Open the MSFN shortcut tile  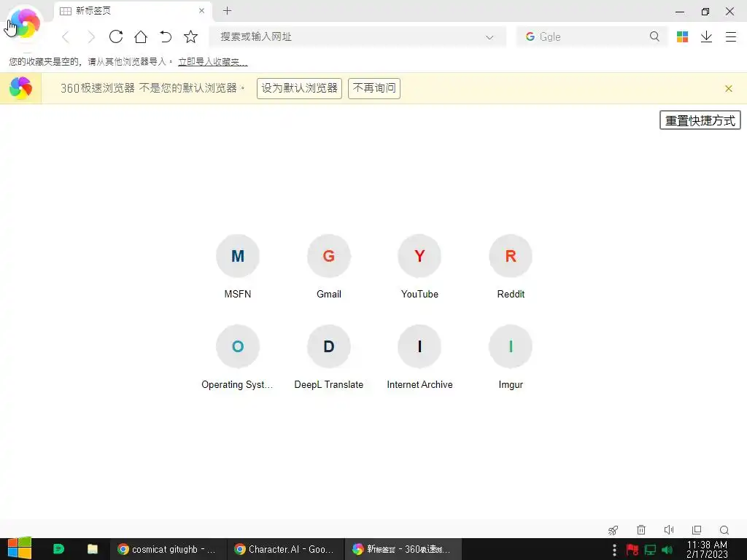click(238, 267)
